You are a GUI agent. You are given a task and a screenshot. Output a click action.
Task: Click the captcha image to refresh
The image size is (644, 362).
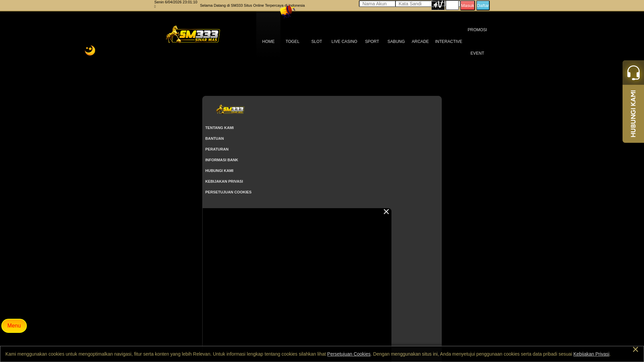438,5
